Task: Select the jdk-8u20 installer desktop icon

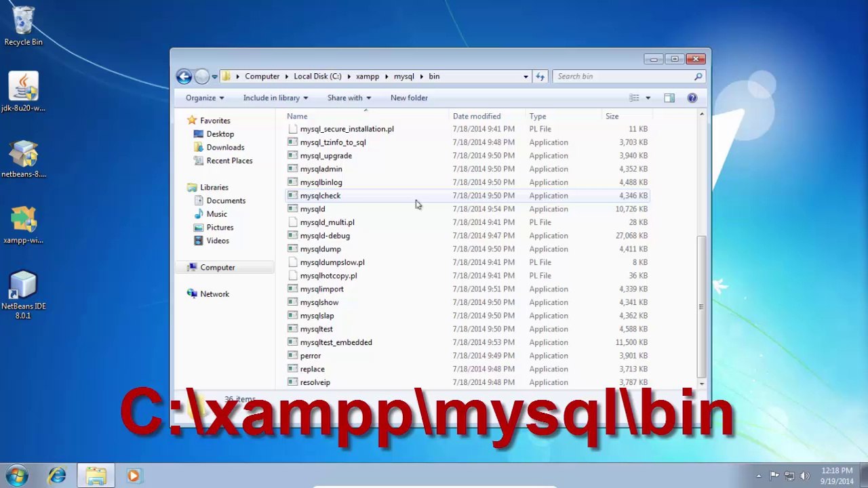Action: click(23, 92)
